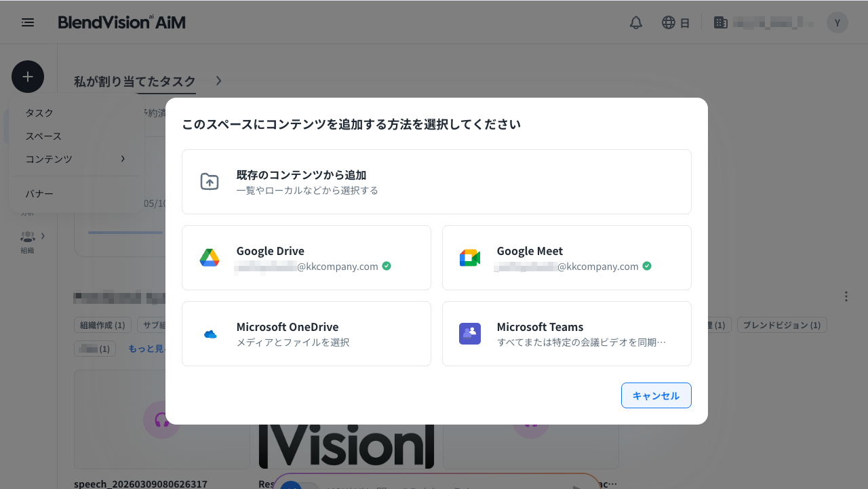Open the language selector globe

(669, 22)
